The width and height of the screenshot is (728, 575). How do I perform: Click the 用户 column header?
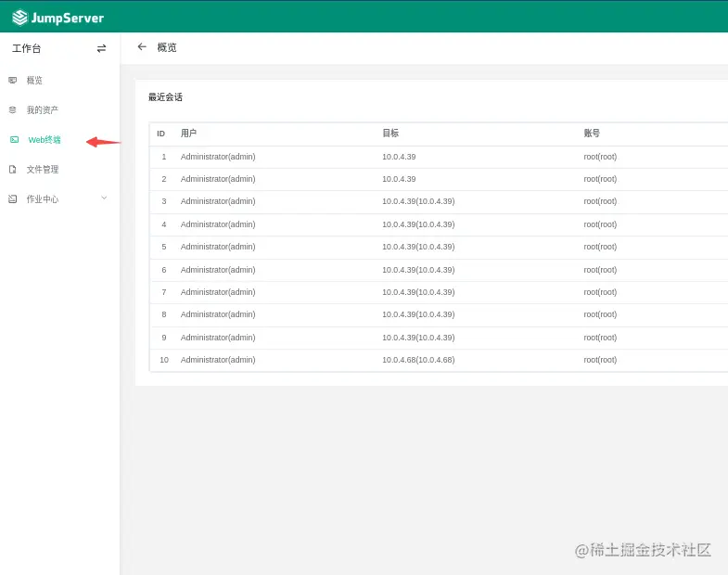click(x=188, y=134)
